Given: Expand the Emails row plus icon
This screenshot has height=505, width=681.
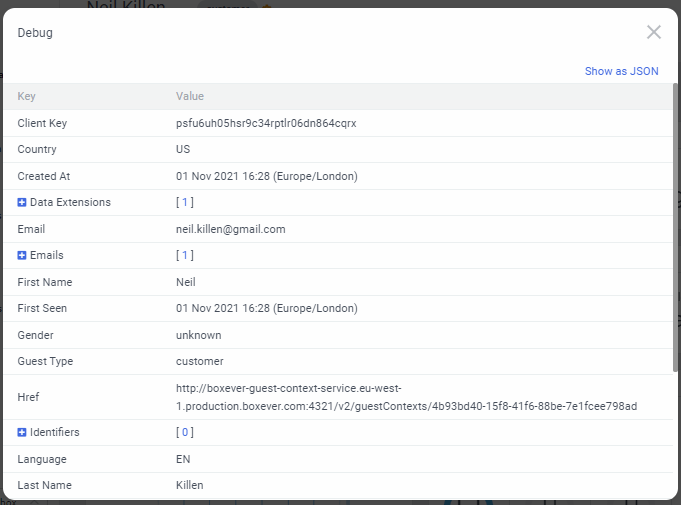Looking at the screenshot, I should coord(22,256).
